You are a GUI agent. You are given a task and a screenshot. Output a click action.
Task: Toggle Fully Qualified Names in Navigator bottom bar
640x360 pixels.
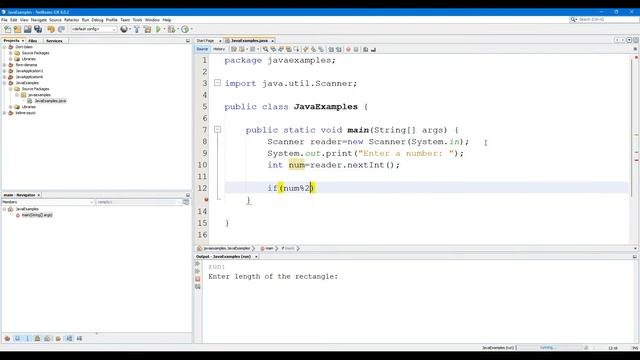[x=58, y=338]
